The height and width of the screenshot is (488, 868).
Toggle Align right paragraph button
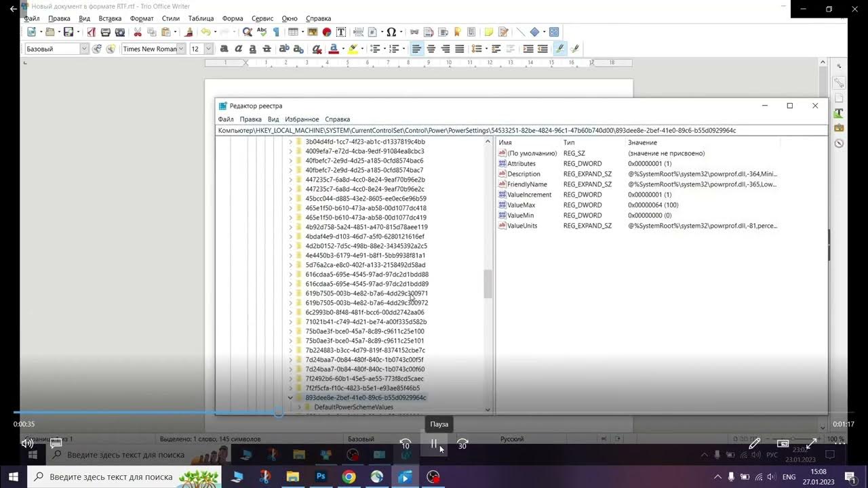pos(446,49)
